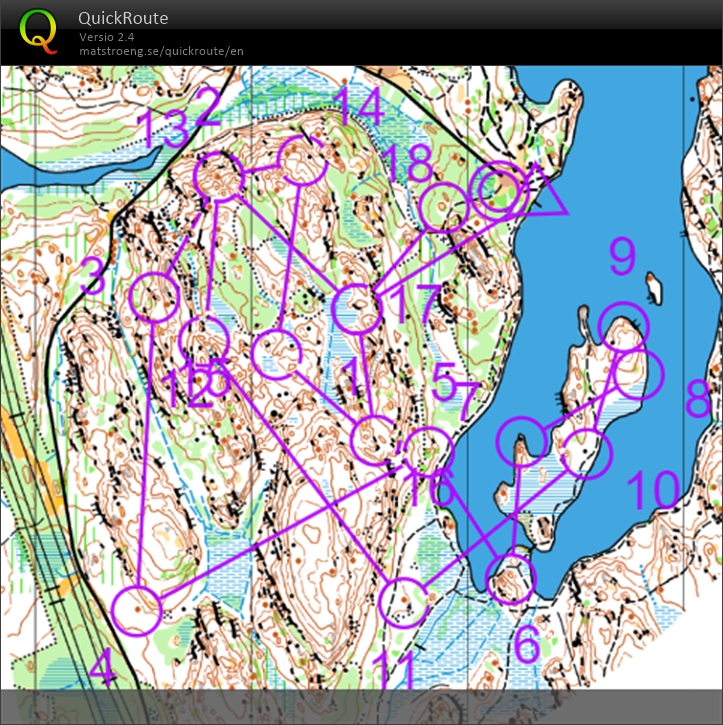
Task: Open the matstroeng.se/quickroute/en link
Action: pyautogui.click(x=161, y=51)
